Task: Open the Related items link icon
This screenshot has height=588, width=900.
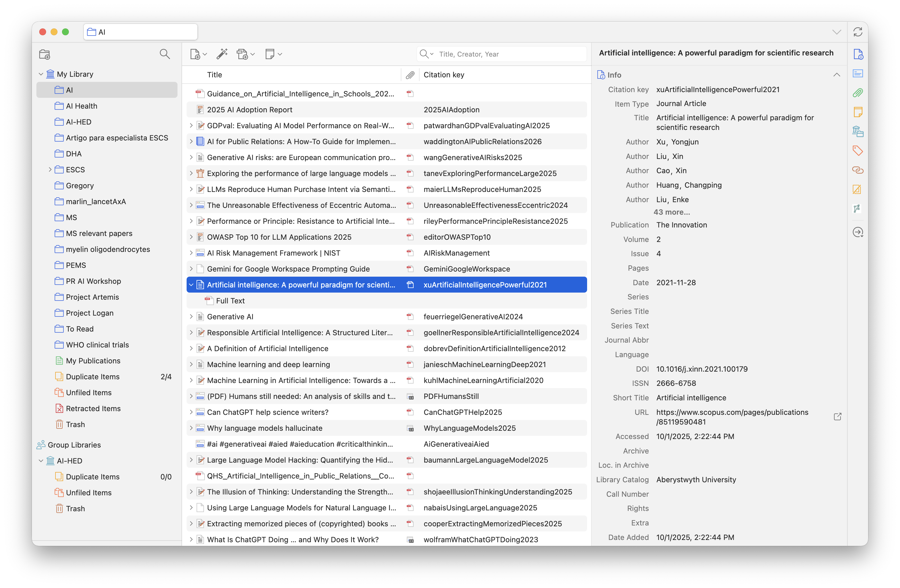Action: (x=858, y=170)
